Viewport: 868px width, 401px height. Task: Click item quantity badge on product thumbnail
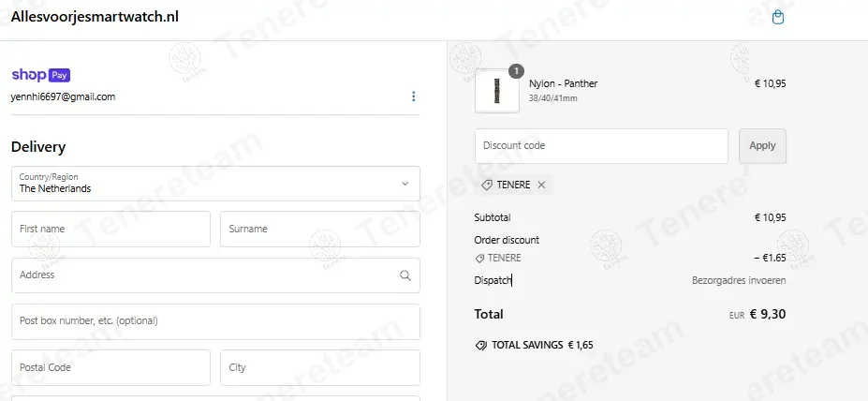516,71
